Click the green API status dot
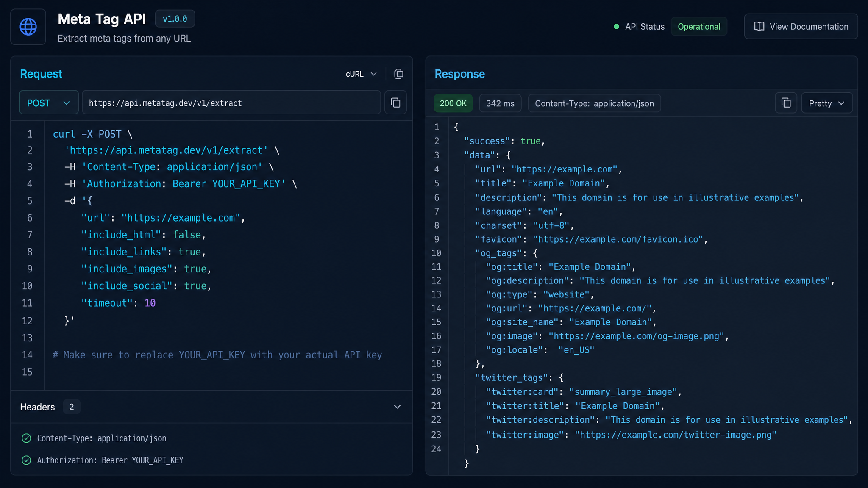Viewport: 868px width, 488px height. coord(616,26)
